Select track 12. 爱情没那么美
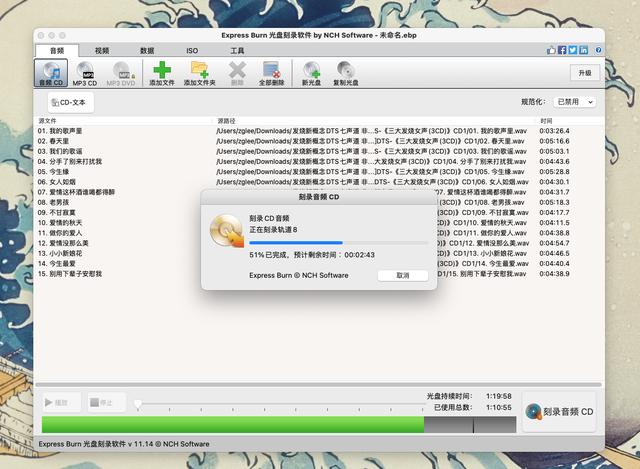Image resolution: width=640 pixels, height=469 pixels. pos(63,243)
